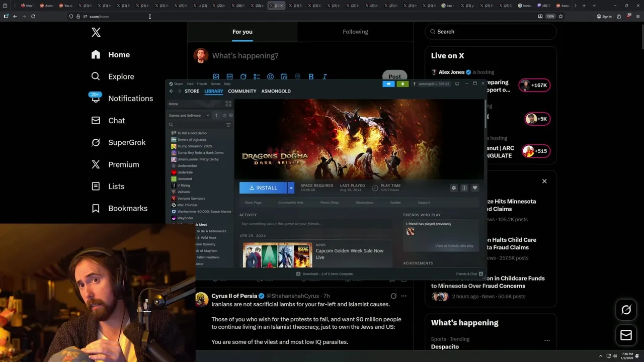The height and width of the screenshot is (362, 644).
Task: Dismiss the Today's News panel X button
Action: pos(544,181)
